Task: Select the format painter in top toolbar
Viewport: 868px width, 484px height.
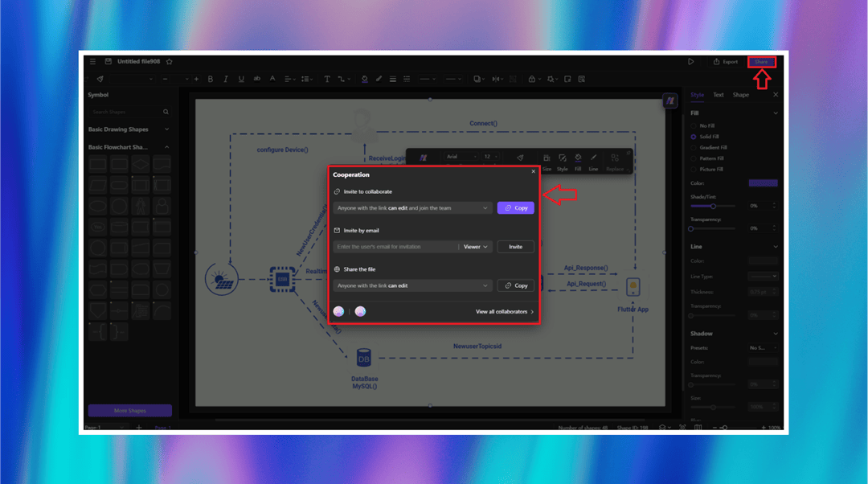Action: coord(100,79)
